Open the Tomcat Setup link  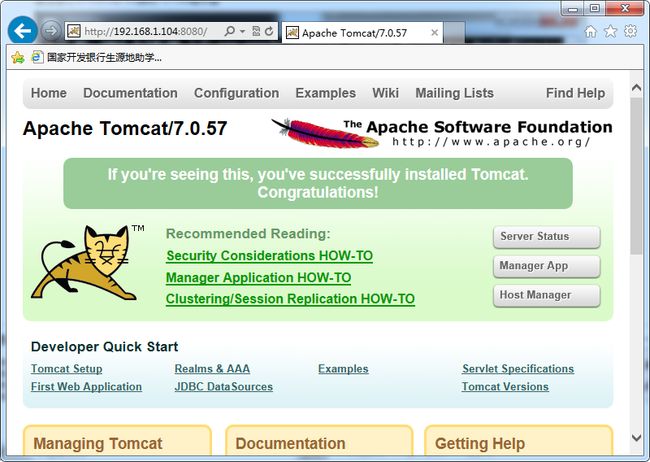coord(66,369)
